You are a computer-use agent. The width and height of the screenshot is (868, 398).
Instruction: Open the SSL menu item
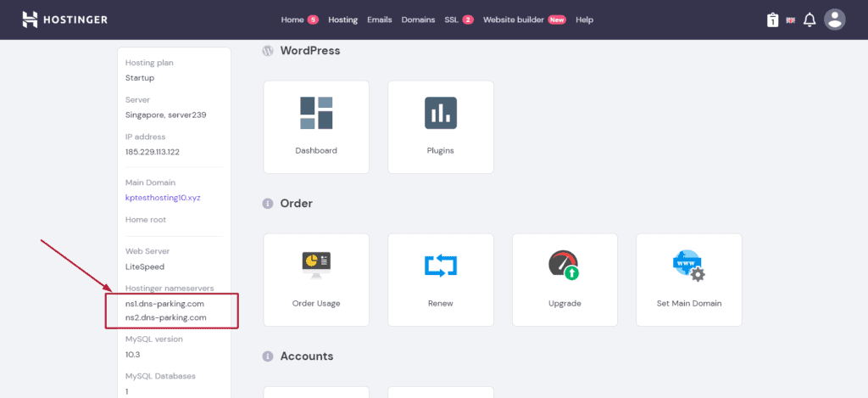pyautogui.click(x=451, y=20)
